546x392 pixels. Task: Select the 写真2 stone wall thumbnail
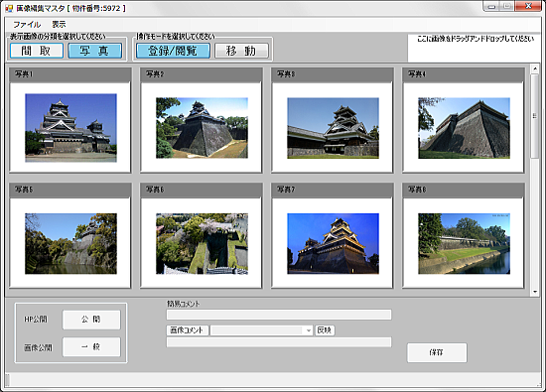[202, 128]
